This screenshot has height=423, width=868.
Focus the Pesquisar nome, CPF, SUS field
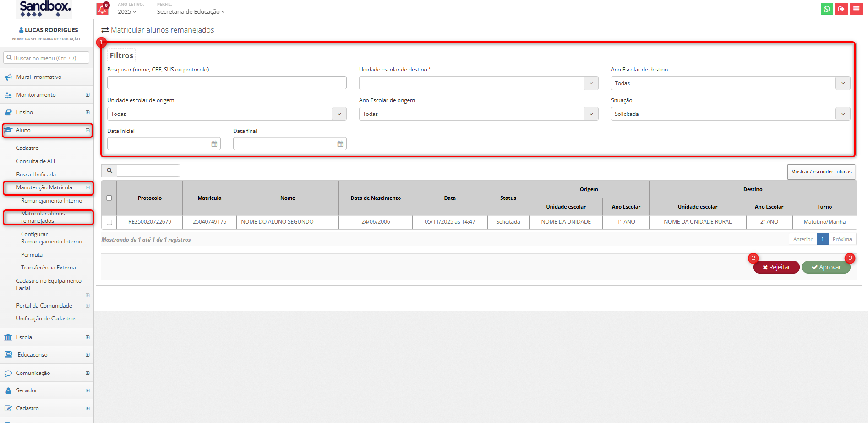click(x=227, y=83)
